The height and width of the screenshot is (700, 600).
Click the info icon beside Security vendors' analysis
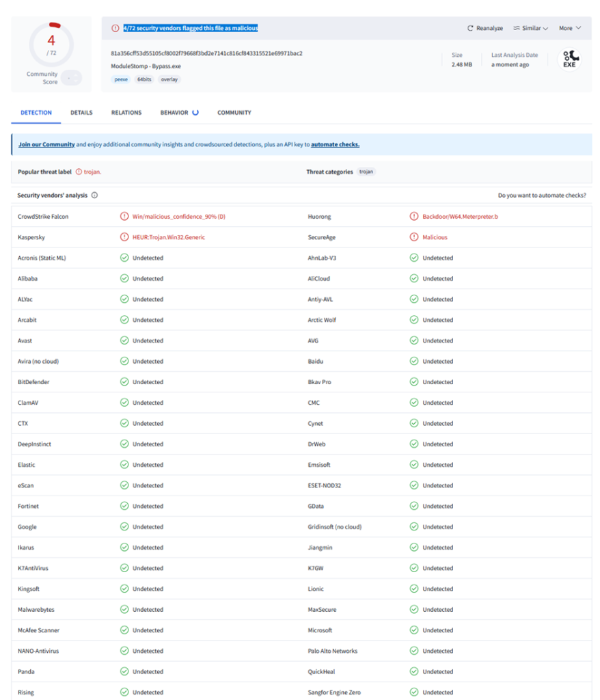point(94,195)
